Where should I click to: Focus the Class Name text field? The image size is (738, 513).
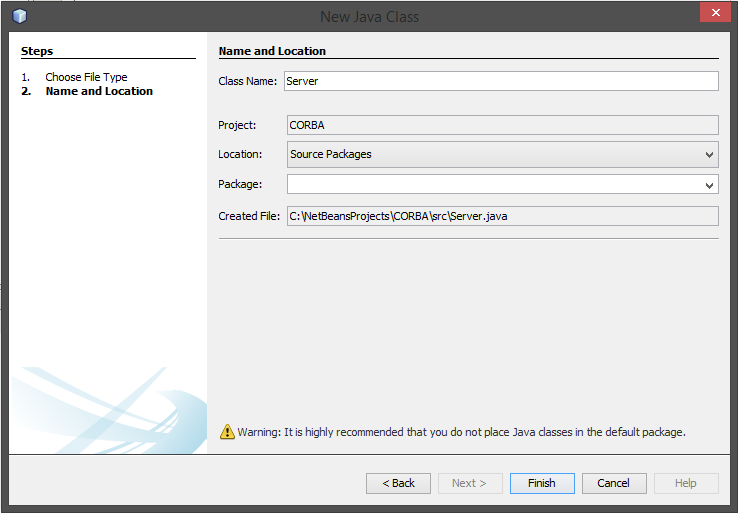tap(501, 81)
